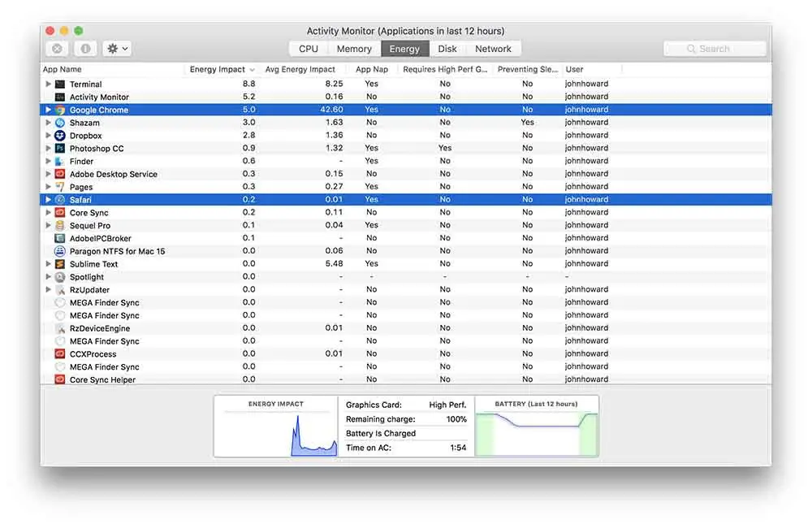Open the gear actions dropdown menu
This screenshot has width=812, height=524.
pos(116,49)
